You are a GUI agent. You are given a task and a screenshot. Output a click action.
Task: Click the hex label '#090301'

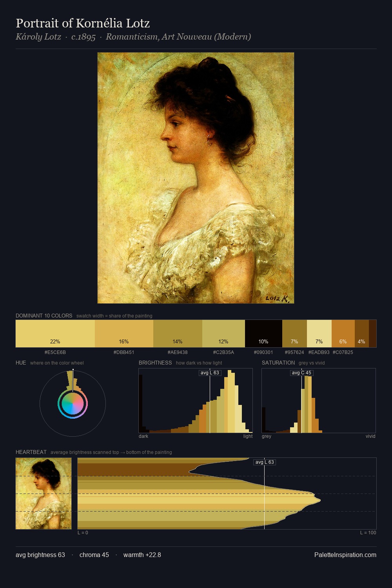coord(263,352)
